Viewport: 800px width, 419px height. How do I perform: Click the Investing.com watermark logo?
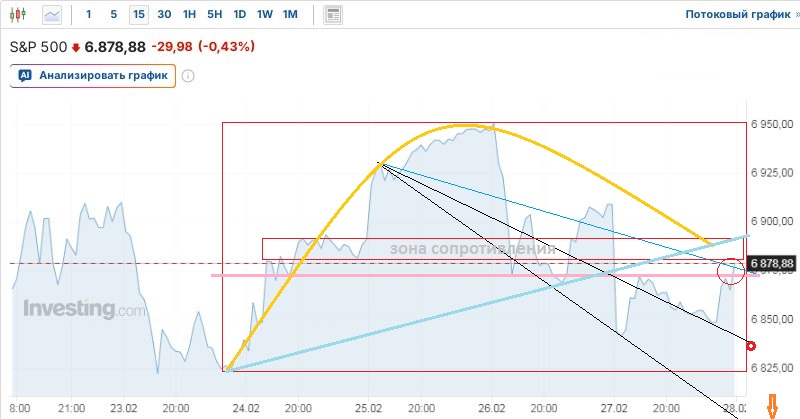[84, 309]
